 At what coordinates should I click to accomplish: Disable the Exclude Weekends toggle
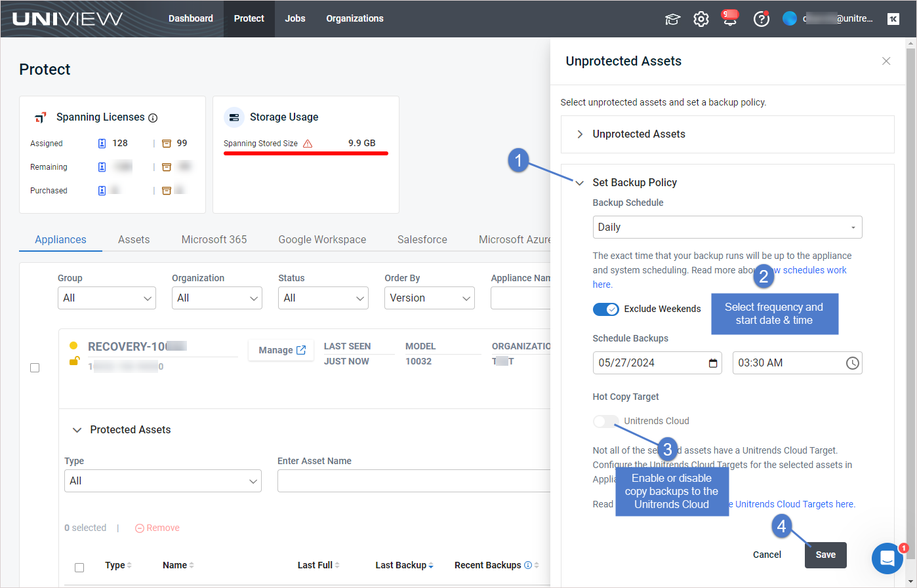tap(606, 309)
